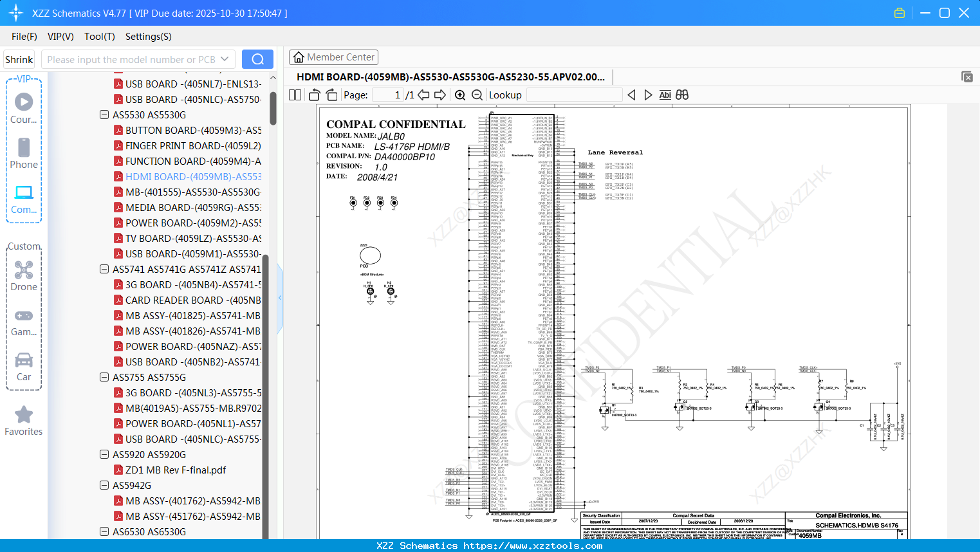Click the XZZ Schematics app logo

[15, 13]
